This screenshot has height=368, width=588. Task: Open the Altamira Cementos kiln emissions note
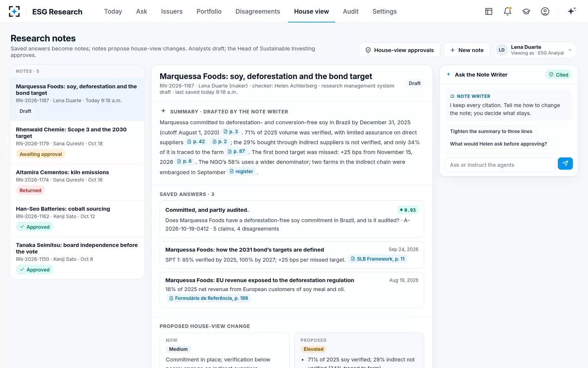77,182
